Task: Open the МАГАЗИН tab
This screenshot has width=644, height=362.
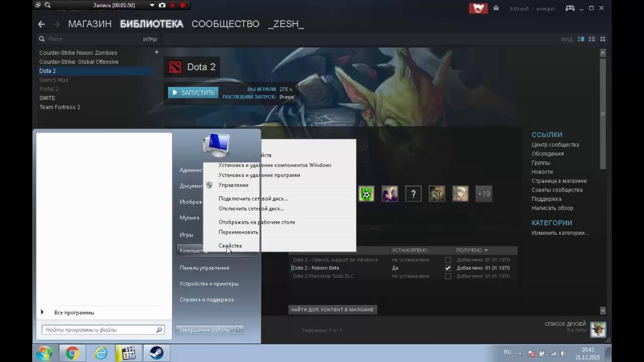Action: point(90,24)
